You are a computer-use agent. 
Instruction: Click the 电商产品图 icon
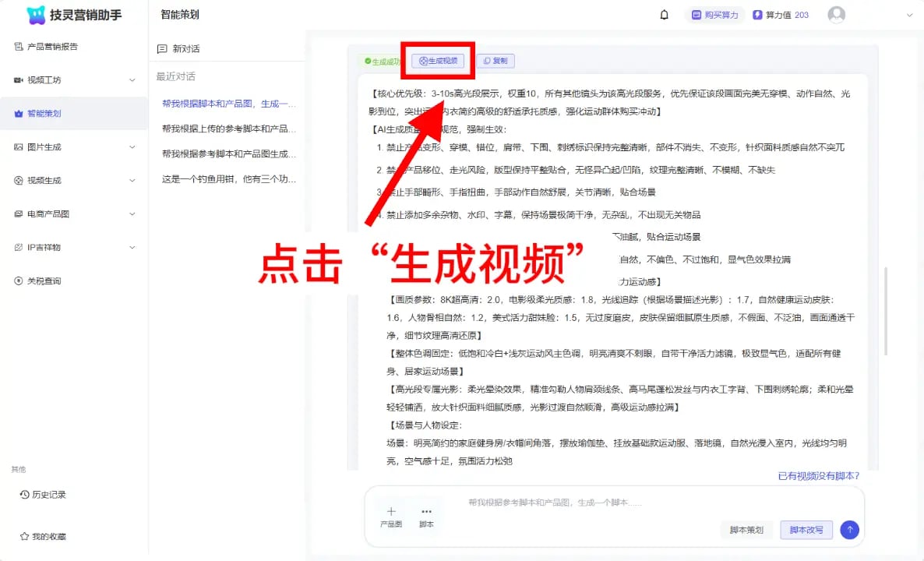click(18, 214)
